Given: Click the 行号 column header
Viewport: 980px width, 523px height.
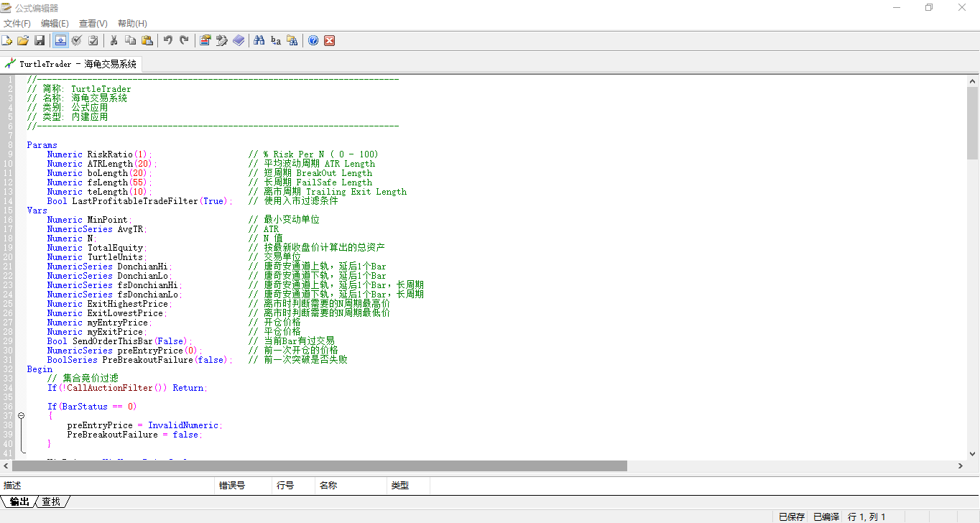Looking at the screenshot, I should click(x=294, y=486).
